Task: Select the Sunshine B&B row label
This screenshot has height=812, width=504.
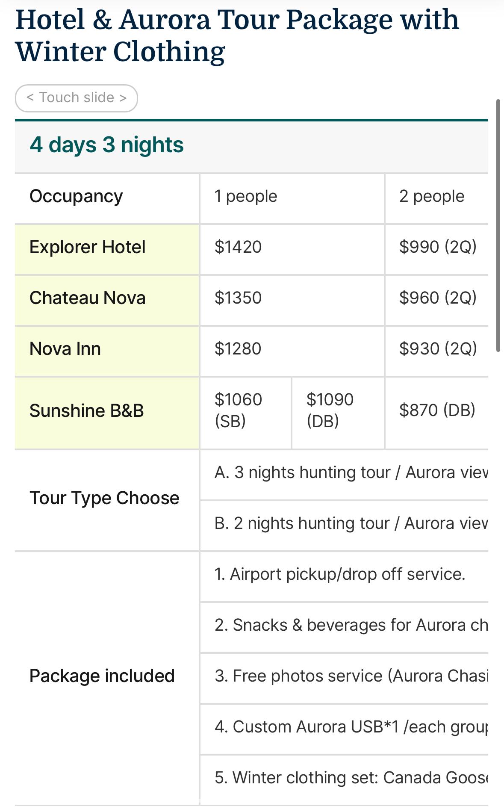Action: coord(87,411)
